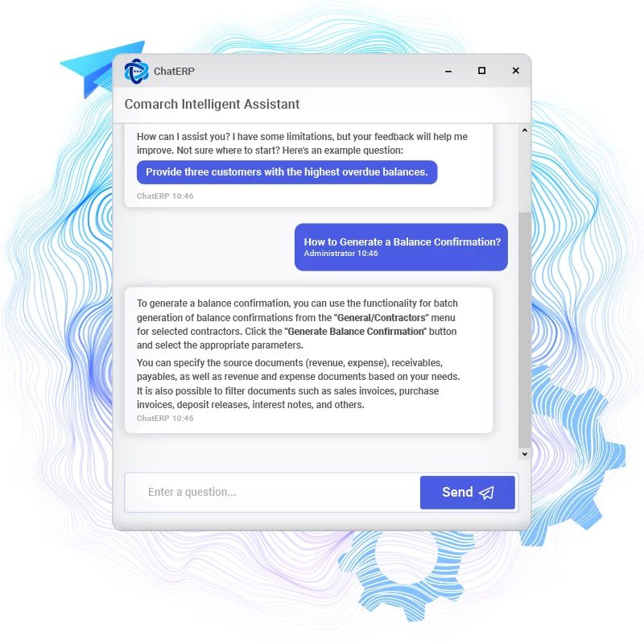Close the ChatERP window

(516, 71)
